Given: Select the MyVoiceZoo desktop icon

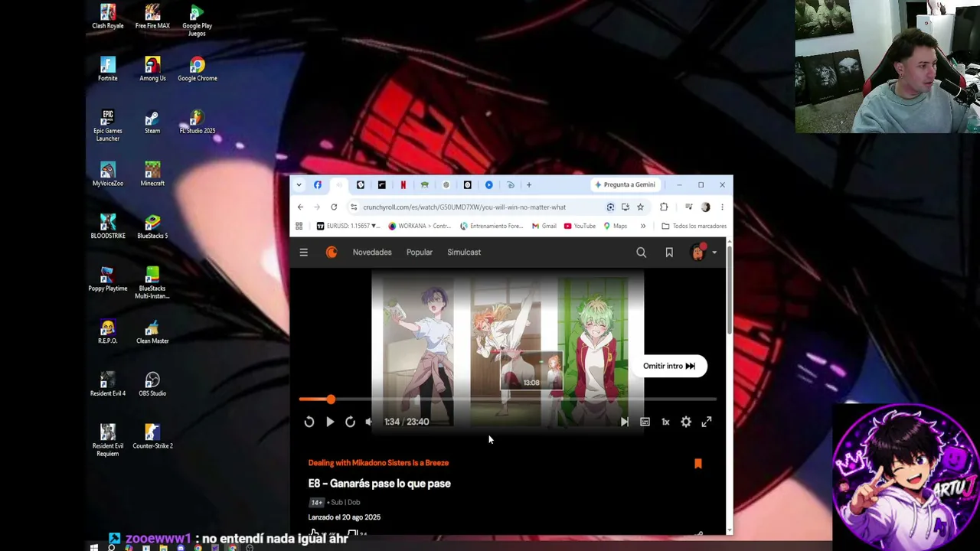Looking at the screenshot, I should [108, 174].
